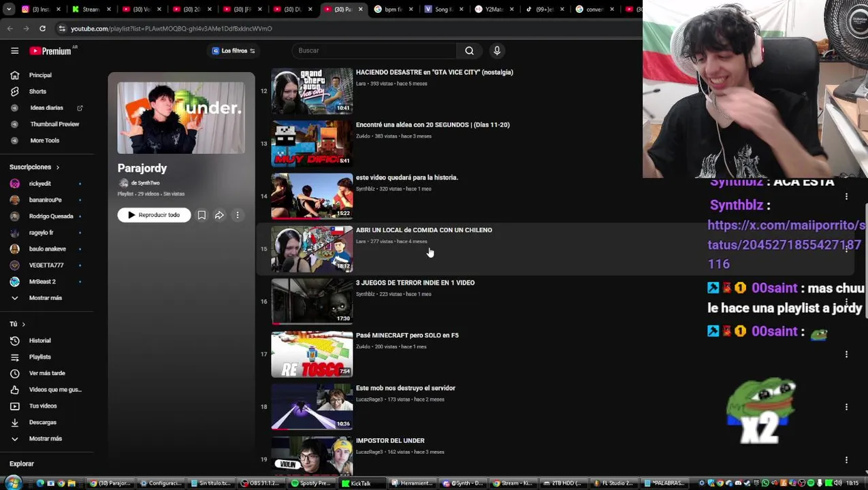Open KickTalk from the taskbar
The height and width of the screenshot is (490, 868).
361,483
